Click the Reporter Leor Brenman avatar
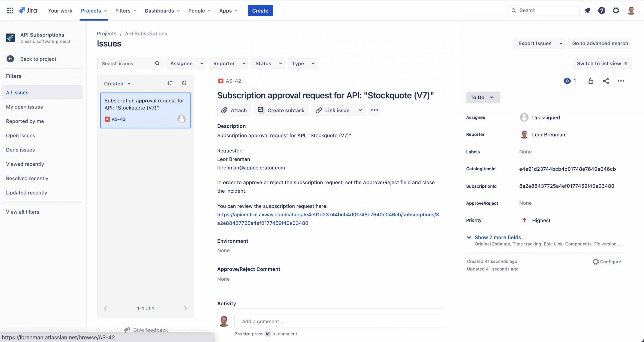This screenshot has width=644, height=342. [x=524, y=134]
